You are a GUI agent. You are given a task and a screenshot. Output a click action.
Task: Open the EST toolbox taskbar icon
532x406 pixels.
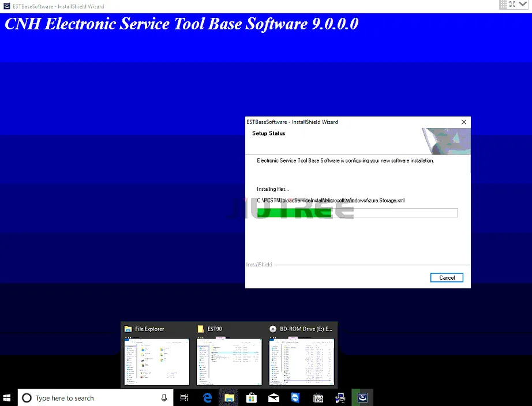[x=318, y=397]
